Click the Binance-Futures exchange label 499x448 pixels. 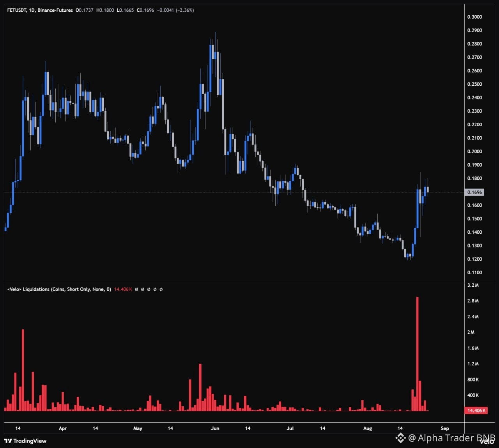(x=55, y=10)
